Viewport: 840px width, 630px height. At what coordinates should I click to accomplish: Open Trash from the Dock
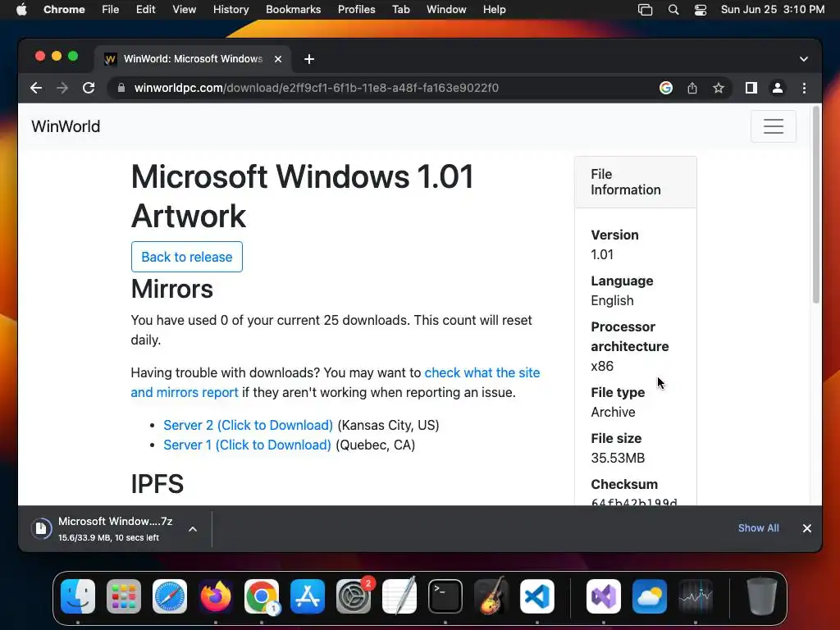click(762, 596)
